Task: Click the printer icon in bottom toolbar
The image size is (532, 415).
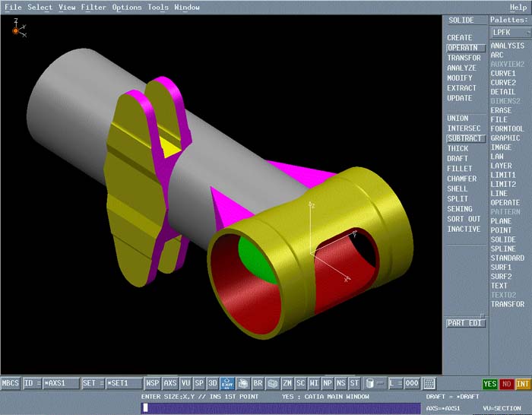Action: (x=242, y=384)
